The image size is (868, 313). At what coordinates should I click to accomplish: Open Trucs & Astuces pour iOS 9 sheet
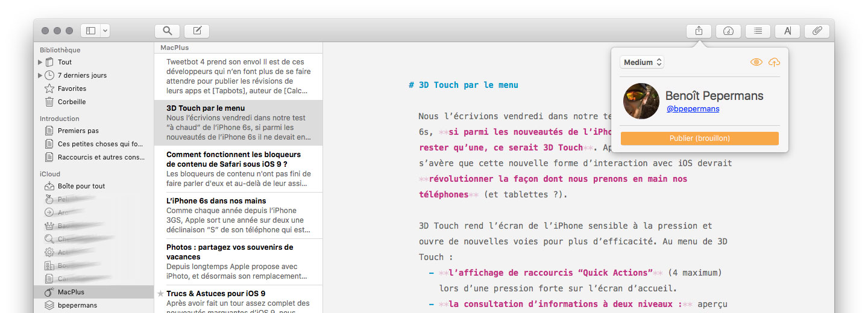pos(239,299)
